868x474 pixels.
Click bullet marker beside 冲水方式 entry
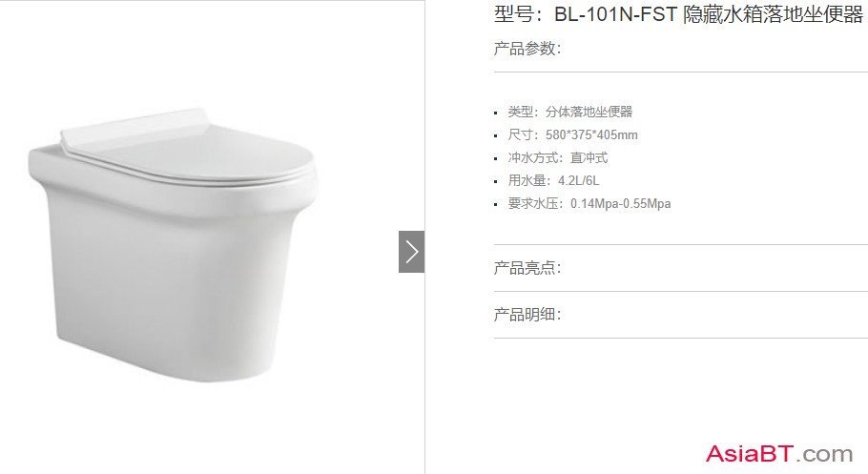coord(496,159)
